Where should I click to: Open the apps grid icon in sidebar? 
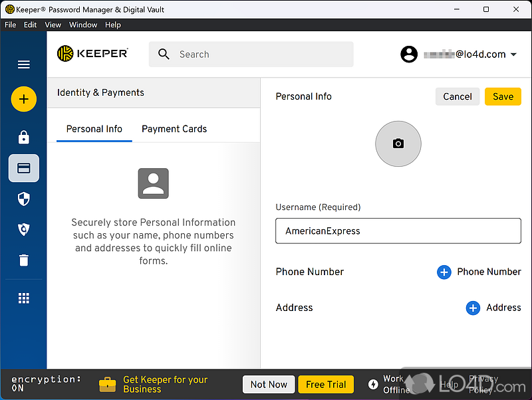pyautogui.click(x=24, y=298)
